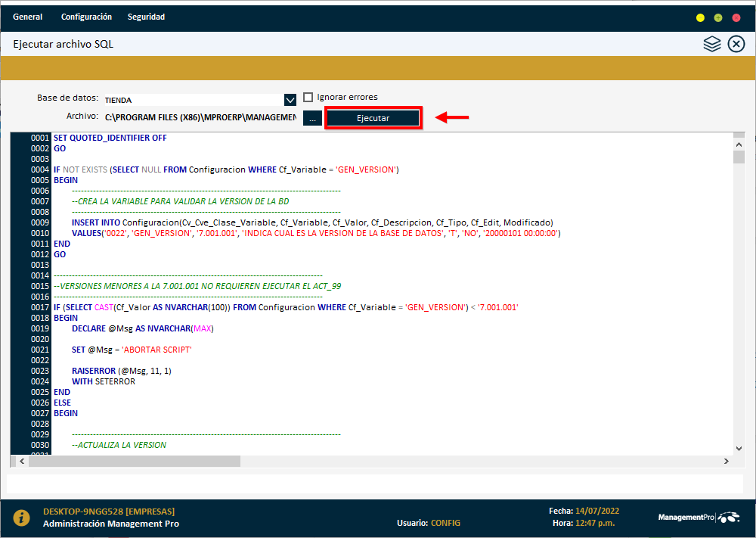
Task: Check Ignorar errores to skip errors
Action: (308, 97)
